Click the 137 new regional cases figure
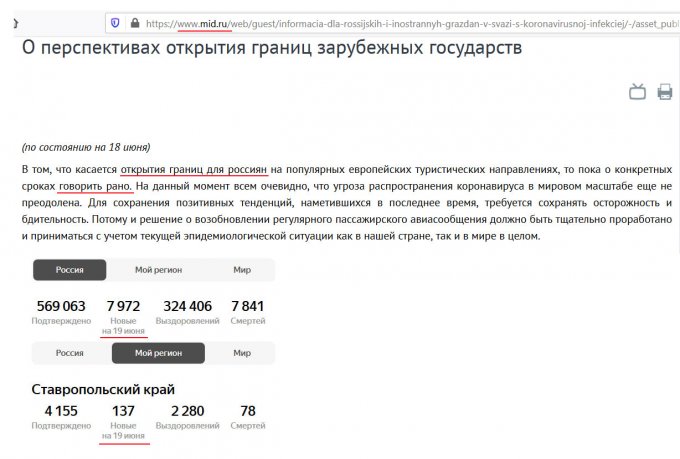The image size is (680, 459). click(123, 411)
